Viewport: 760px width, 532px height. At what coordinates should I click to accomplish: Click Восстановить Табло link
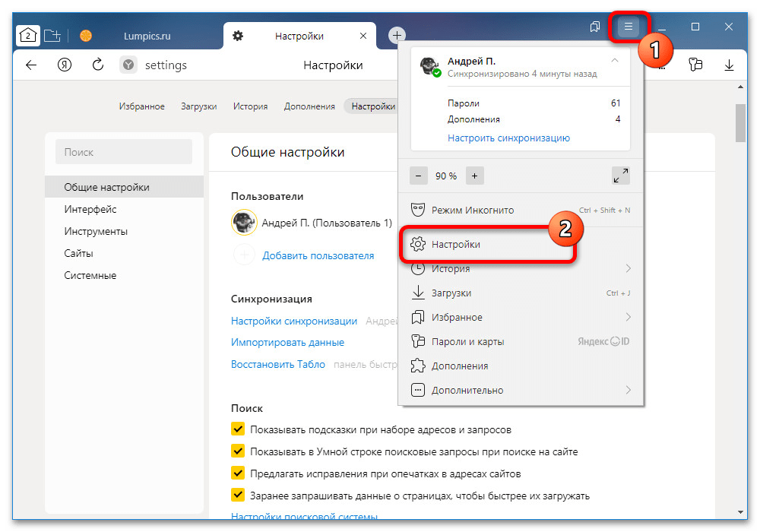[x=277, y=364]
